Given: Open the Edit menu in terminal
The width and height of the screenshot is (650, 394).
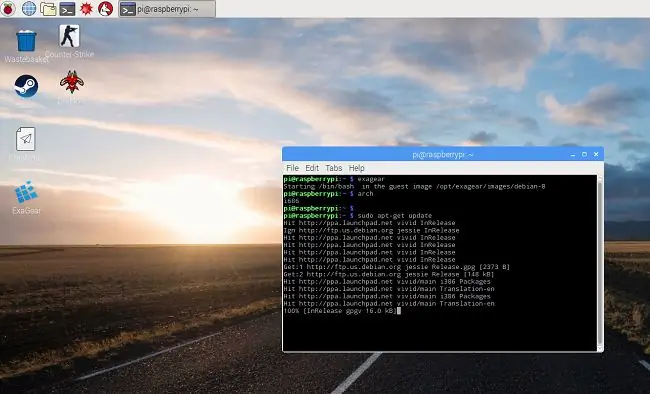Looking at the screenshot, I should click(312, 168).
